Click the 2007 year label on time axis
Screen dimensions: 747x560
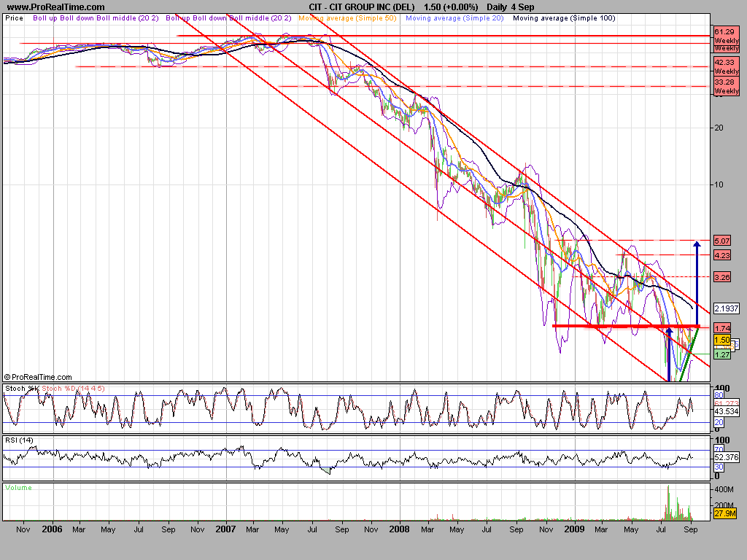click(x=225, y=529)
